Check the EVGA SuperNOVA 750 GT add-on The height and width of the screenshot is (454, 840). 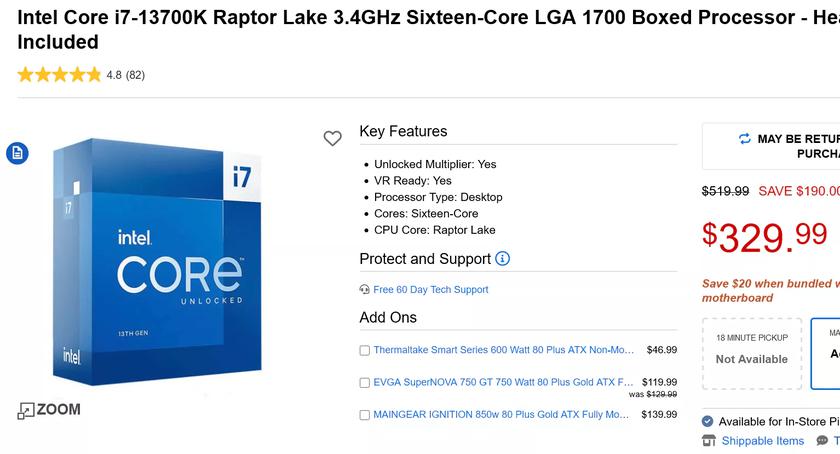[365, 382]
